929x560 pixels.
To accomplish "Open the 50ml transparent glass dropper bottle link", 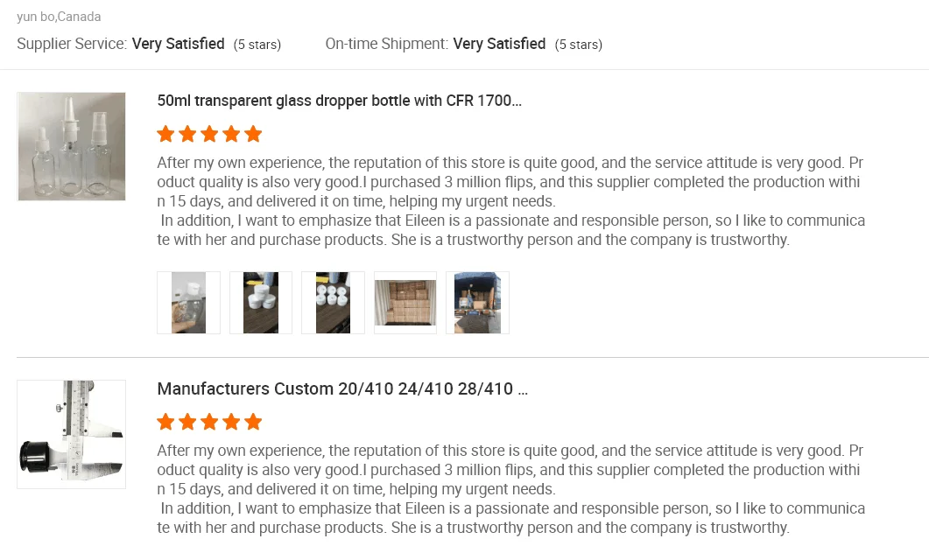I will click(x=339, y=101).
